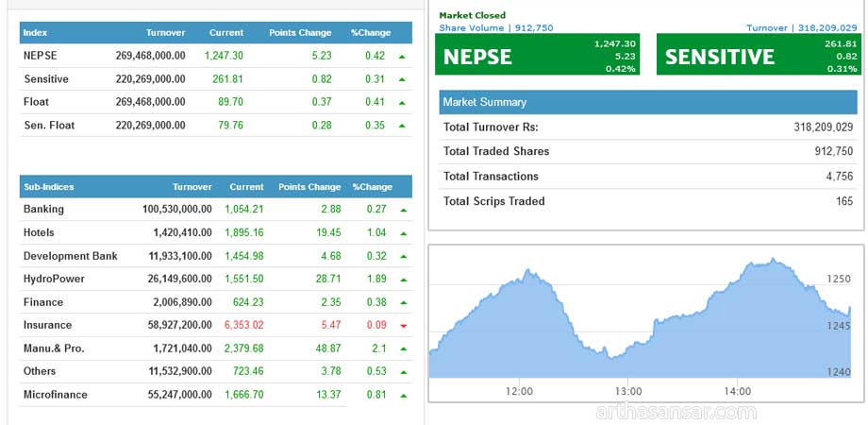Open the Banking sub-index link

coord(43,210)
